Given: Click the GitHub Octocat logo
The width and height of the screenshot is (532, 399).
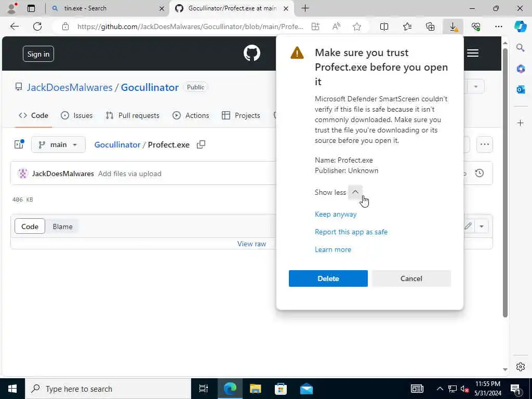Looking at the screenshot, I should point(252,54).
